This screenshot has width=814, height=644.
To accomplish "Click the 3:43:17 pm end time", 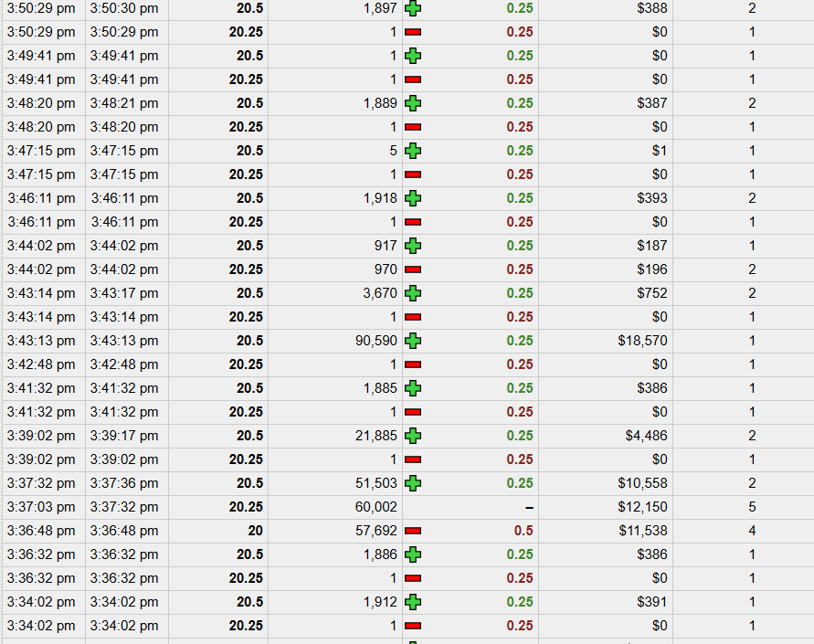I will click(124, 293).
